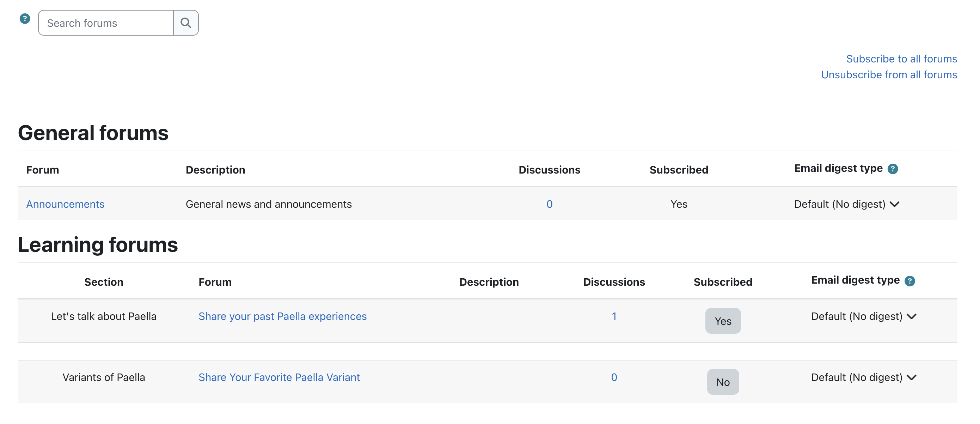This screenshot has width=980, height=424.
Task: Click Announcements discussions count 0
Action: click(x=549, y=204)
